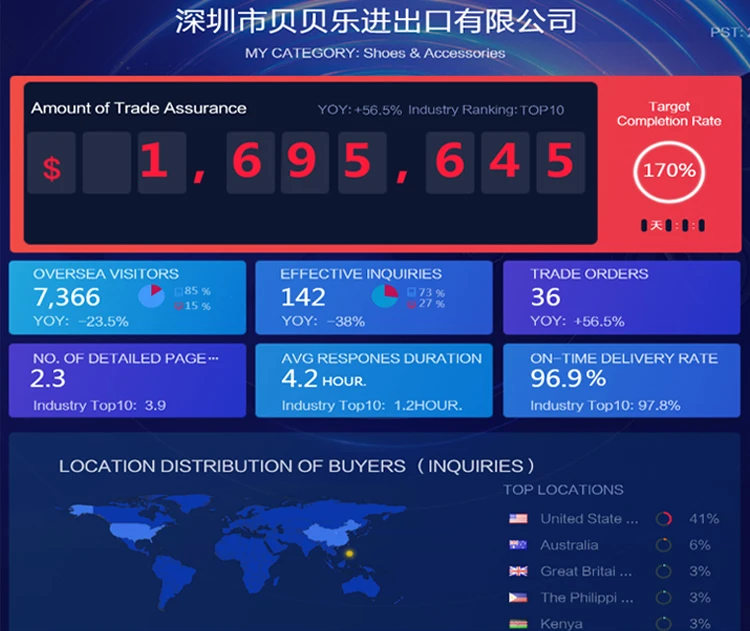Open the On-Time Delivery Rate card

[x=621, y=381]
